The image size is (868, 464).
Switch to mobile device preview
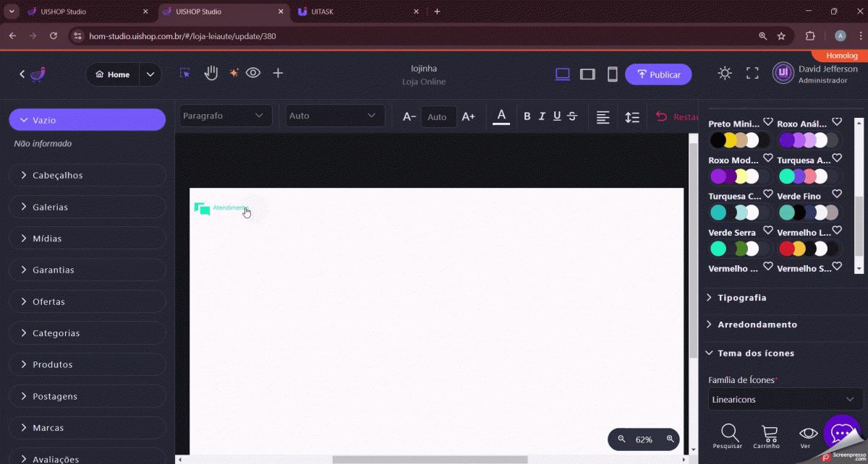click(x=612, y=74)
